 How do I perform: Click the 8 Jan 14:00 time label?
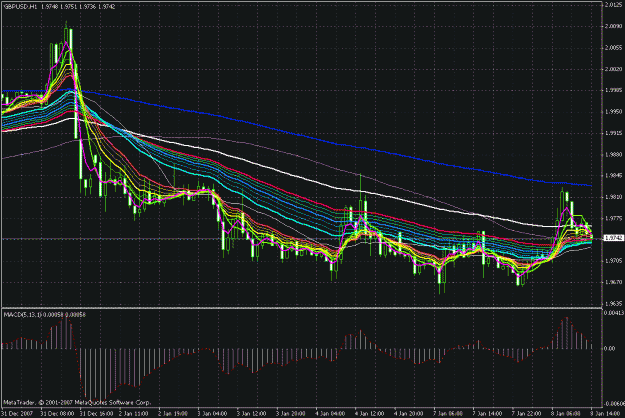606,414
